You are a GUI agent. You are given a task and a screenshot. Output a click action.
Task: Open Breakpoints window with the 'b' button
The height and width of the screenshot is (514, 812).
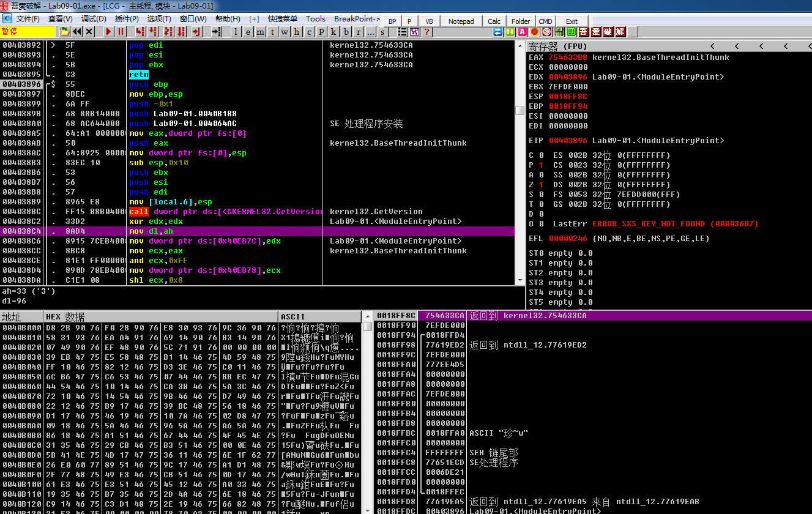pos(346,32)
